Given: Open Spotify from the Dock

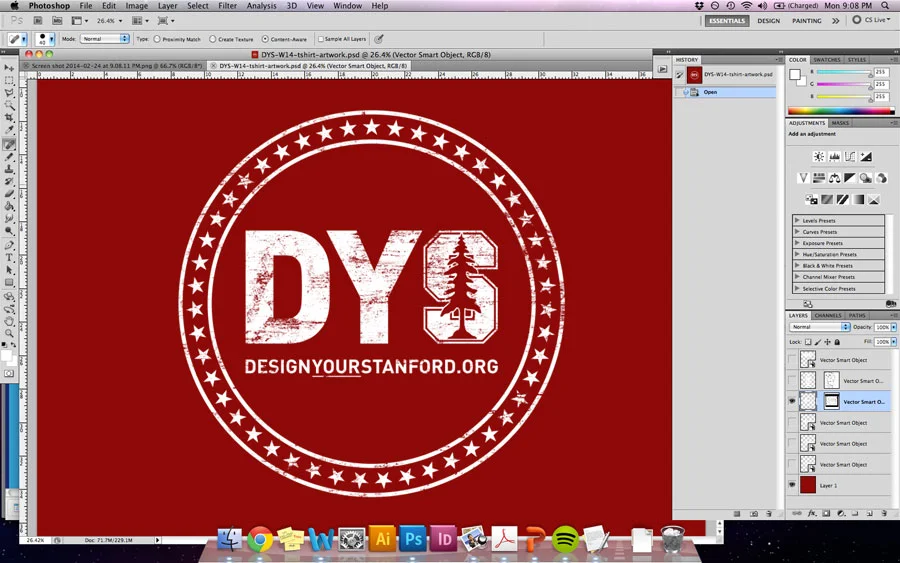Looking at the screenshot, I should [565, 539].
